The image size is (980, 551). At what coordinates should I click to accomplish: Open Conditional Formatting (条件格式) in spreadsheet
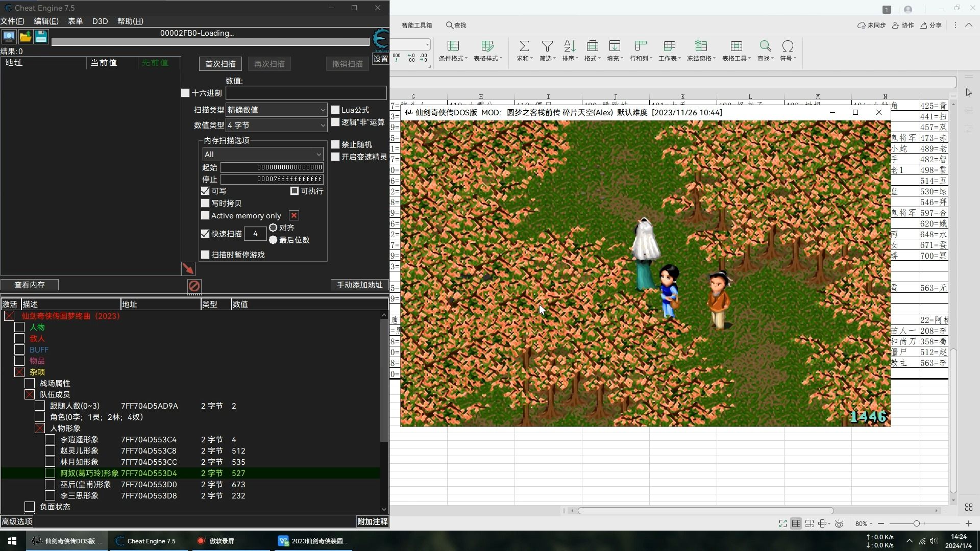tap(453, 51)
